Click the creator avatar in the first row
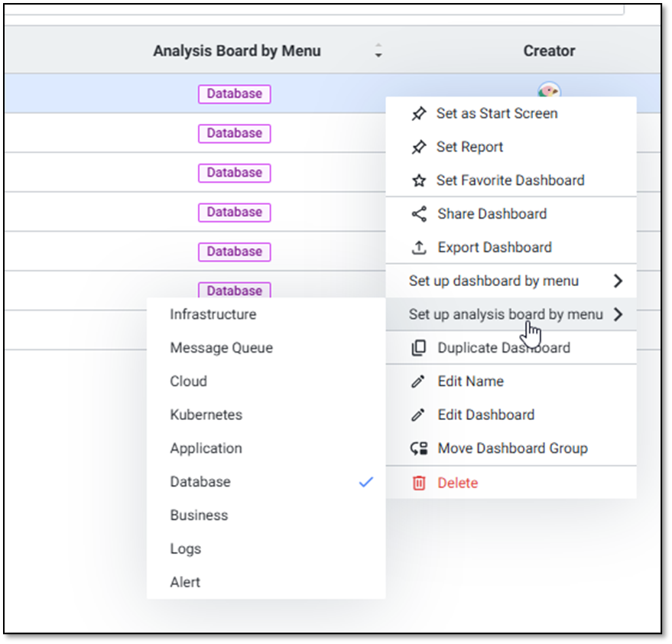 click(x=548, y=89)
